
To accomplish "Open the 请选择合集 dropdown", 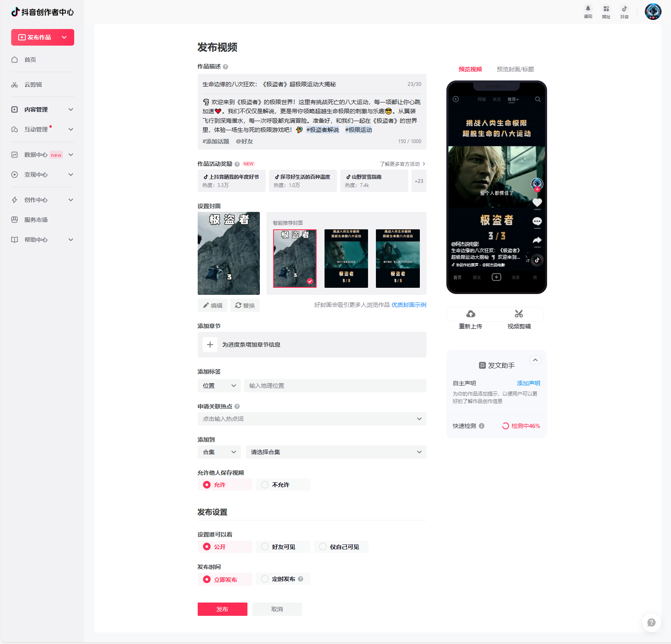I will click(x=336, y=452).
